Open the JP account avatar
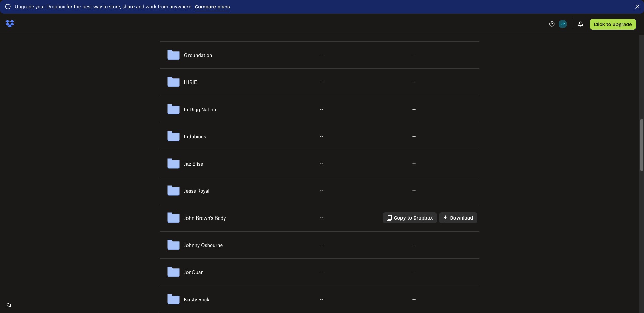This screenshot has height=313, width=644. coord(562,24)
